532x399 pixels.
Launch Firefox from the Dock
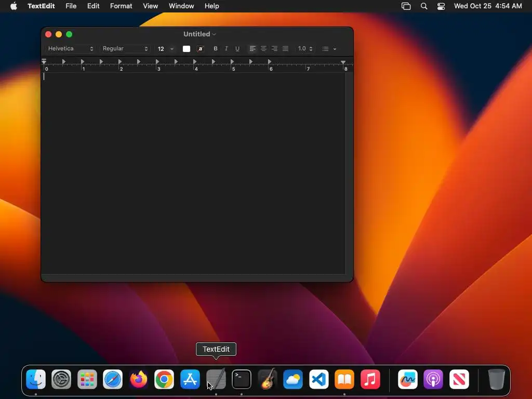(138, 379)
